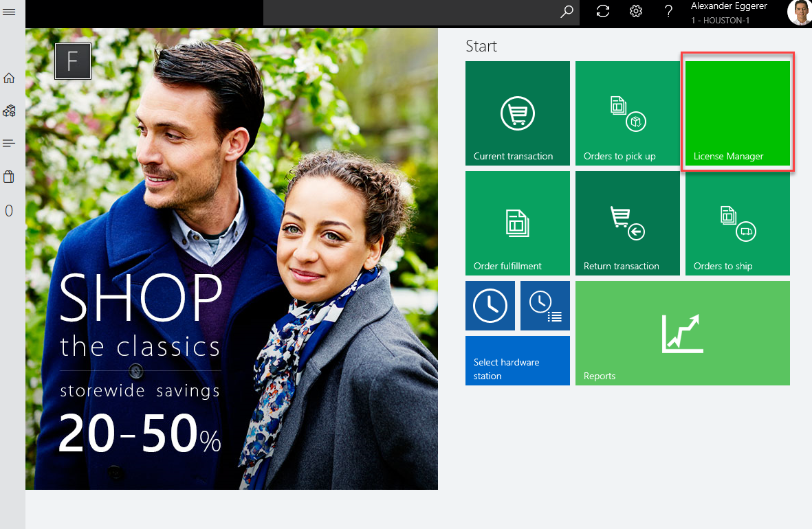Click the Alexander Eggerer user name
This screenshot has height=529, width=812.
pos(729,6)
